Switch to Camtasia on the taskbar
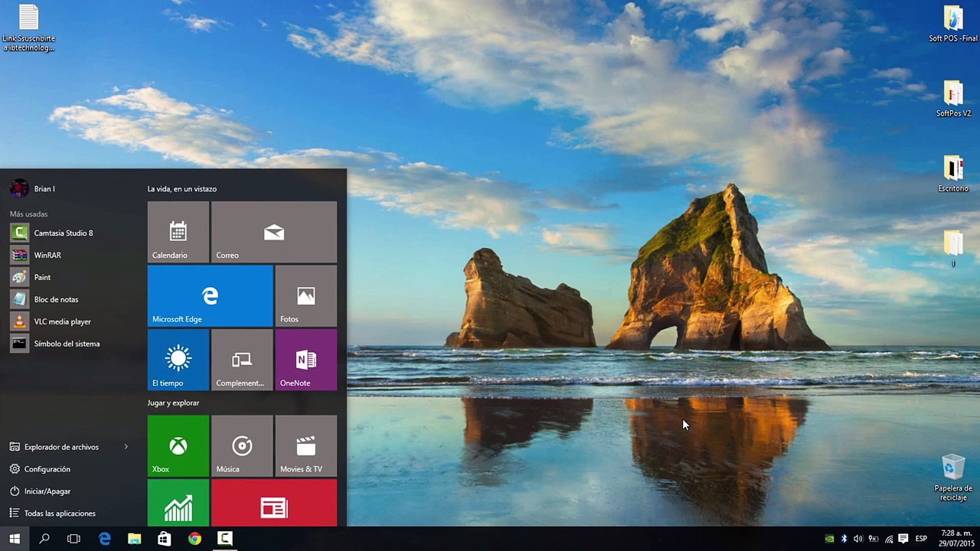Screen dimensions: 980x551 [225, 539]
